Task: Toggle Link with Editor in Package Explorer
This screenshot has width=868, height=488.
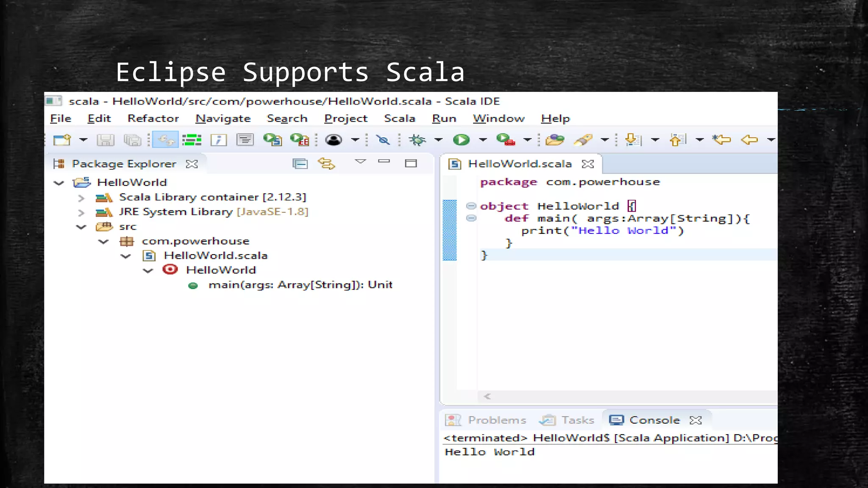Action: (326, 164)
